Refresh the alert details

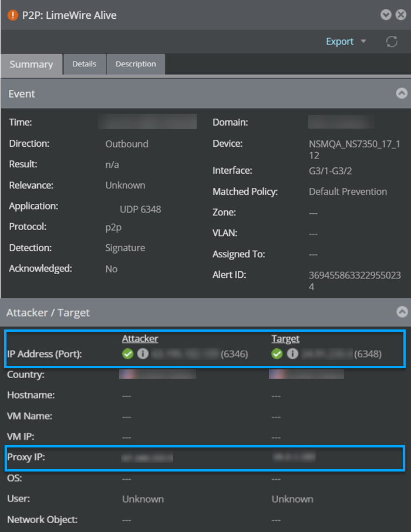point(392,42)
